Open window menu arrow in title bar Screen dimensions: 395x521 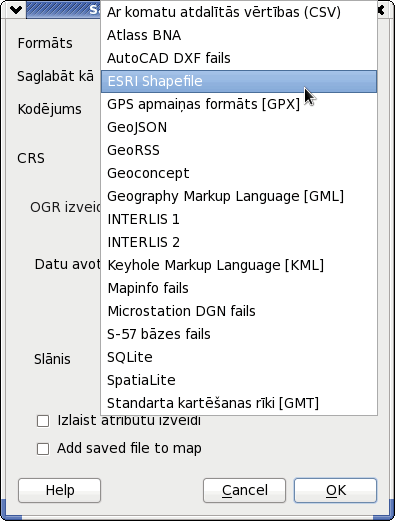[16, 10]
